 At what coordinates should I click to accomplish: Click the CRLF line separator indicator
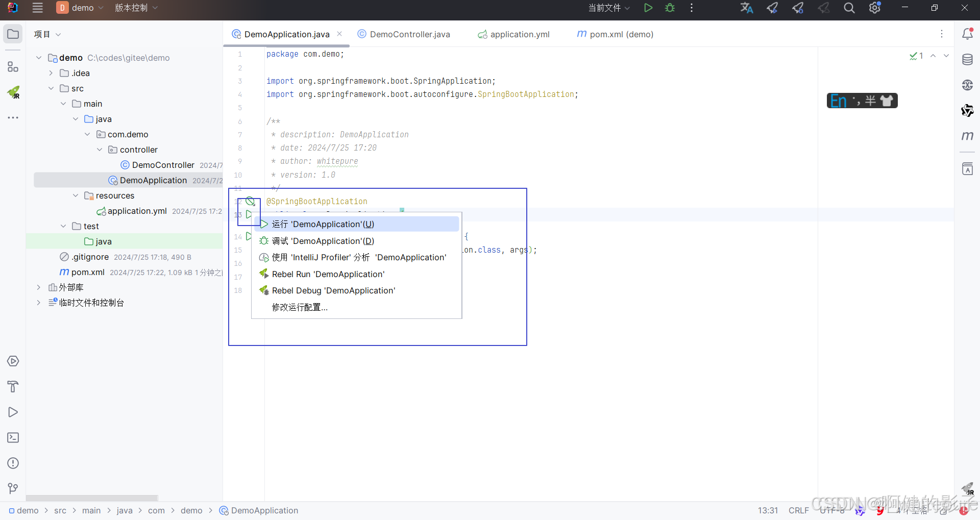coord(799,510)
